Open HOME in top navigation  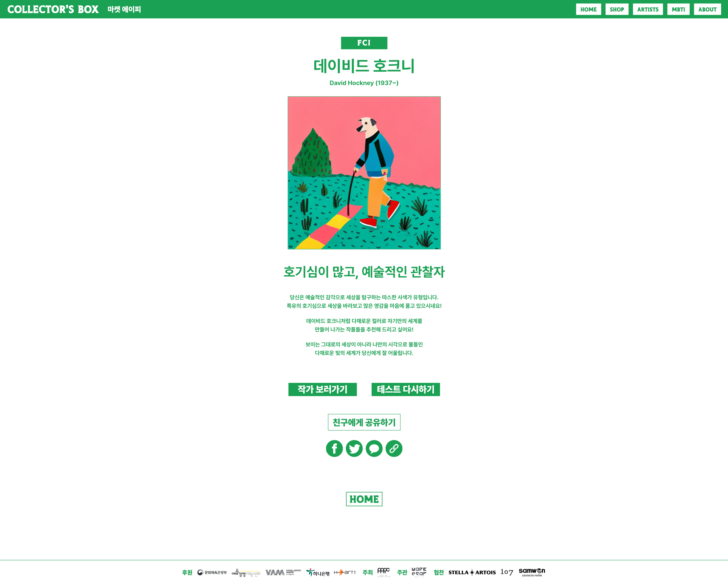click(589, 9)
